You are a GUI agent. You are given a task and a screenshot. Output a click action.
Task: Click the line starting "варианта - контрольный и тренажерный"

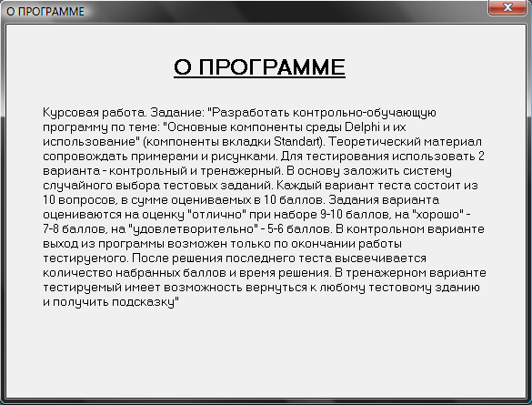(247, 171)
